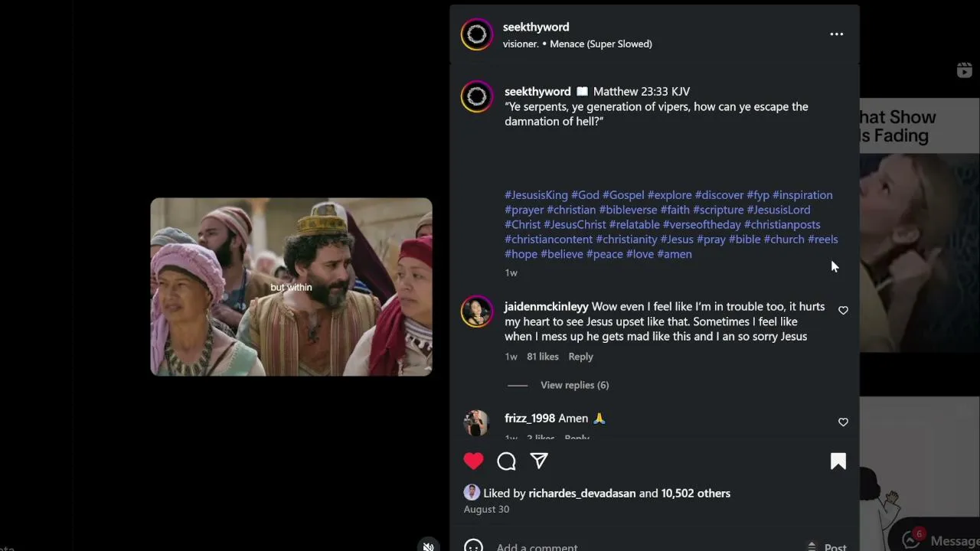Share post via paper plane icon
Image resolution: width=980 pixels, height=551 pixels.
point(539,461)
